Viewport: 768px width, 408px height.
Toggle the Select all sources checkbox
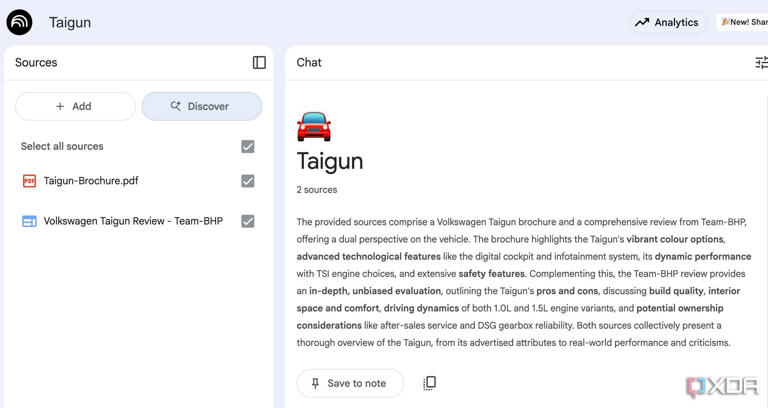pyautogui.click(x=248, y=146)
